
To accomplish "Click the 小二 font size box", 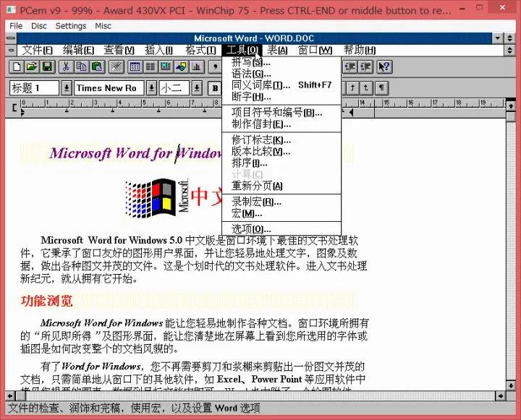I will pos(174,88).
